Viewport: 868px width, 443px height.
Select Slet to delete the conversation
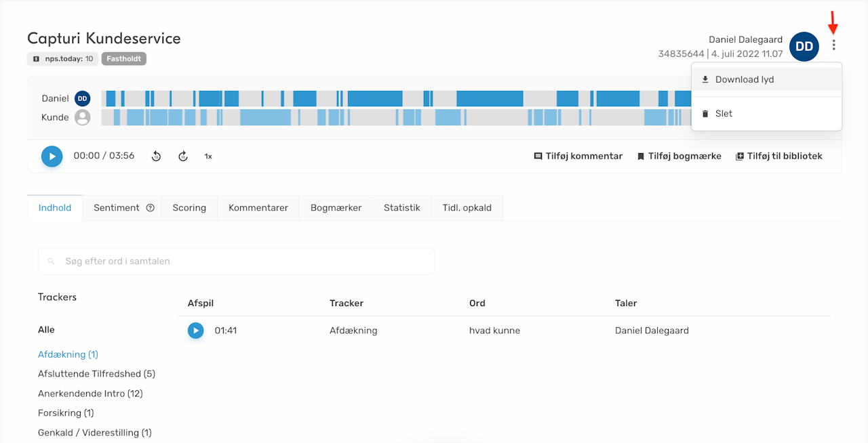(x=724, y=114)
